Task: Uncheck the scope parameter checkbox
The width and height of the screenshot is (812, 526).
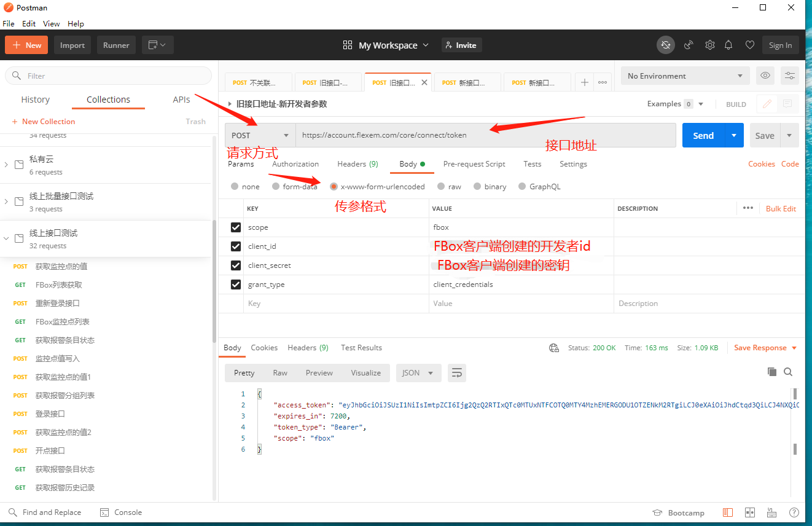Action: click(x=236, y=227)
